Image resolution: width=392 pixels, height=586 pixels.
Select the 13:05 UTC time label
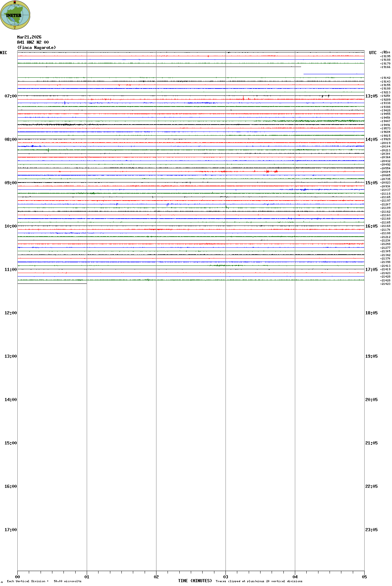click(371, 96)
